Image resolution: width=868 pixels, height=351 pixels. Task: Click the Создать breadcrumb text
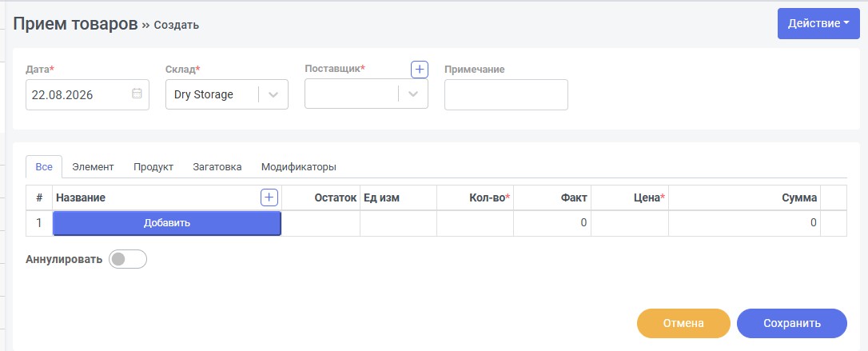pos(177,25)
